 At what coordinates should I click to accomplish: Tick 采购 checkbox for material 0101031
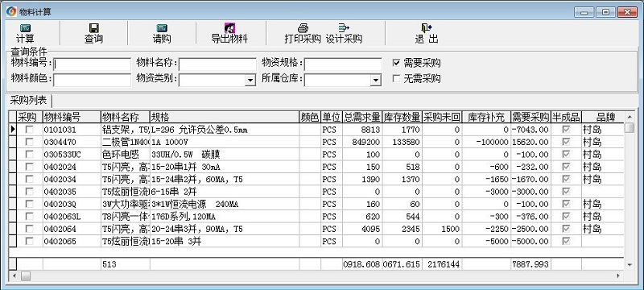(29, 130)
